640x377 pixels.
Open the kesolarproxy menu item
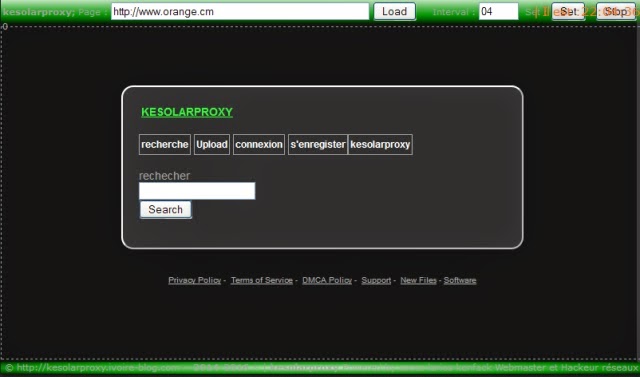(380, 144)
